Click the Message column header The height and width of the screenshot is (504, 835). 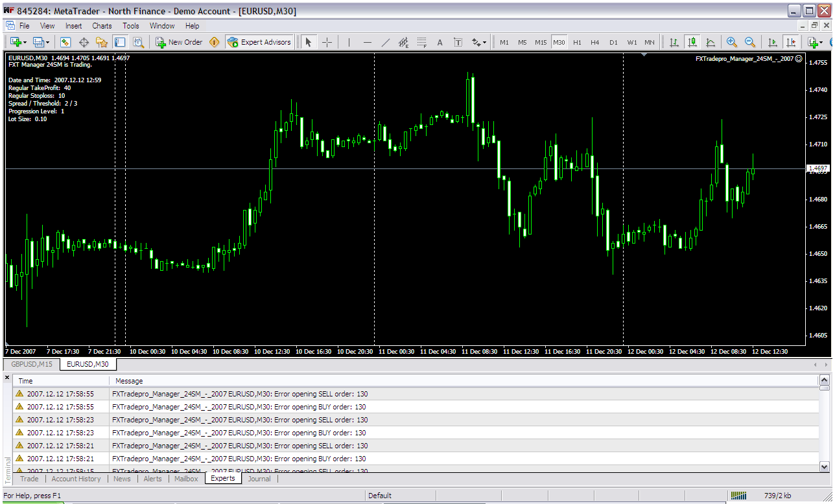[464, 381]
